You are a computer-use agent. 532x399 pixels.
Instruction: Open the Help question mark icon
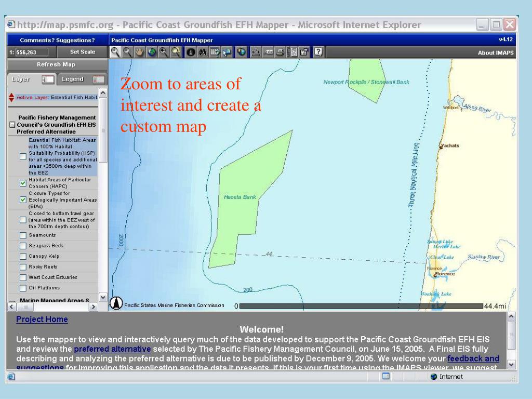(317, 52)
